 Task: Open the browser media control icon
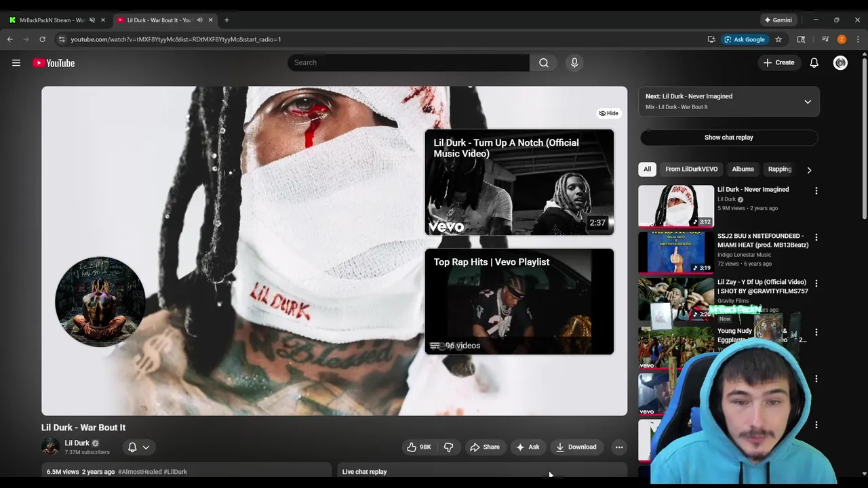pos(825,39)
